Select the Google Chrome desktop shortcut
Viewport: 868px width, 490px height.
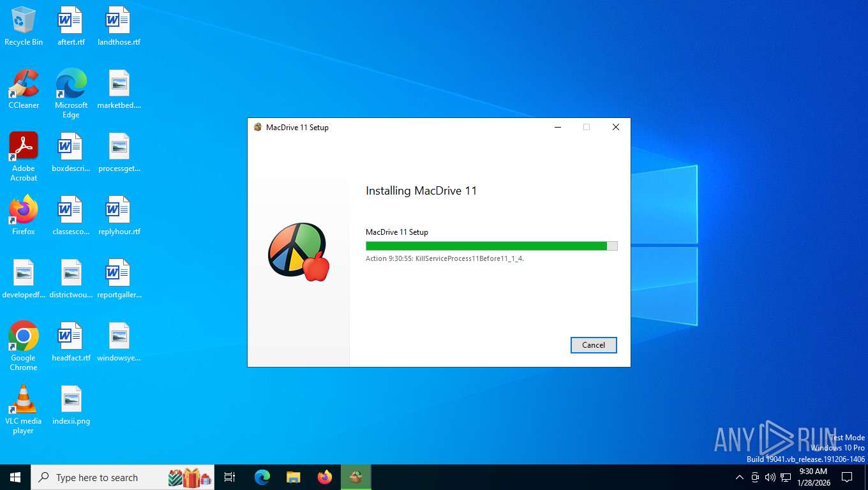tap(24, 346)
